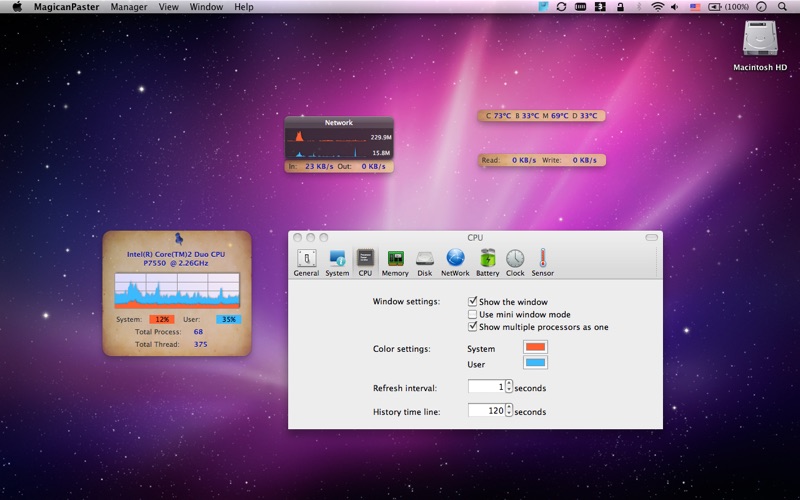Pick the System orange color swatch
The height and width of the screenshot is (500, 800).
(535, 348)
